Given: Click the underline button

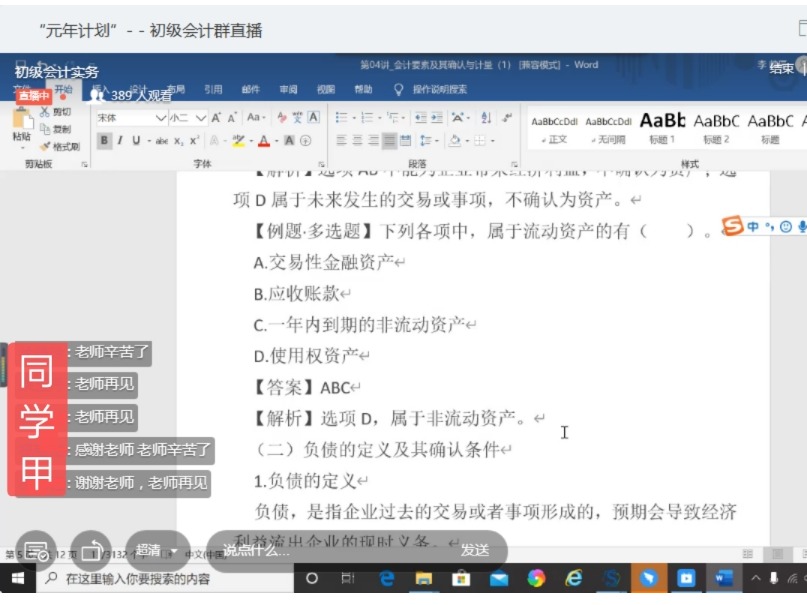Looking at the screenshot, I should click(136, 141).
